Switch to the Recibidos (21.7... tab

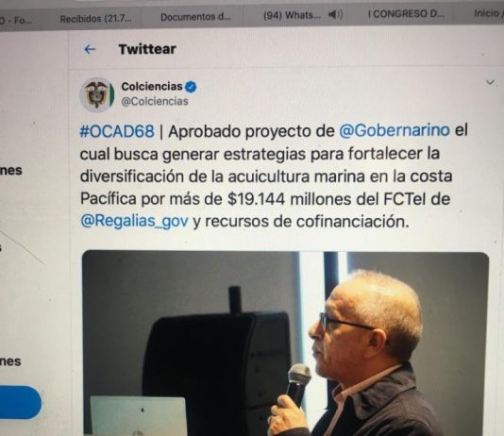tap(95, 19)
